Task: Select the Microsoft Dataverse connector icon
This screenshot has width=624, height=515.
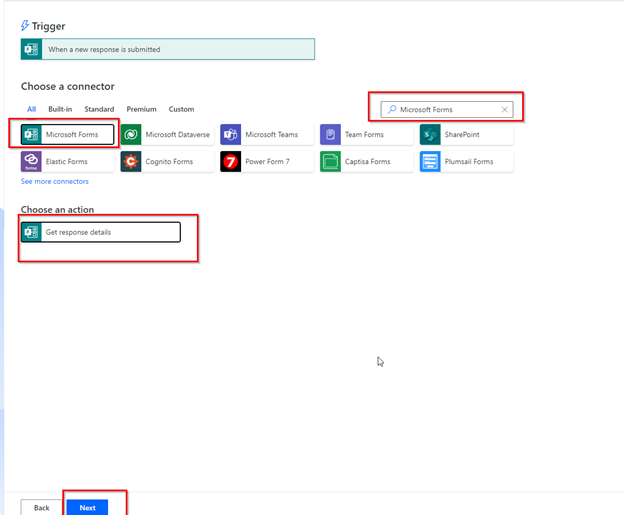Action: tap(131, 135)
